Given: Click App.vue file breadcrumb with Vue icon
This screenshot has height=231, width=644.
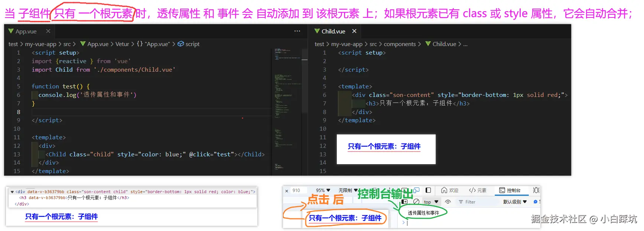Looking at the screenshot, I should pos(94,44).
